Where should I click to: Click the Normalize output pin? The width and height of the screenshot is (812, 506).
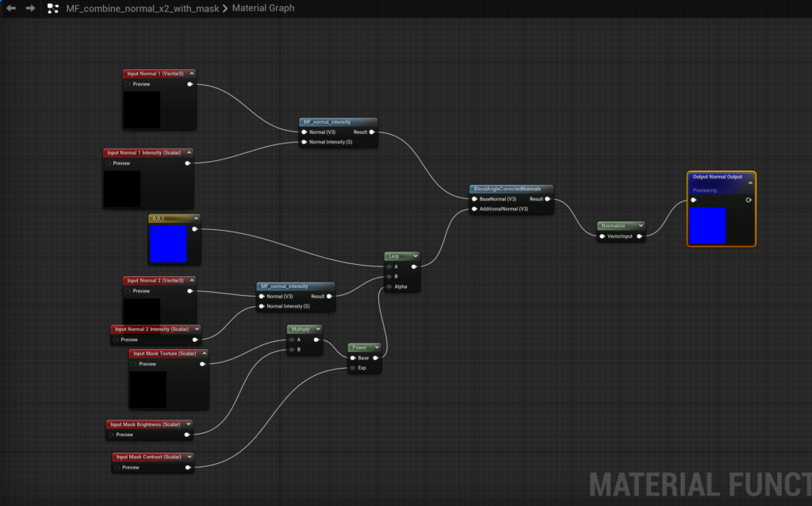point(640,236)
